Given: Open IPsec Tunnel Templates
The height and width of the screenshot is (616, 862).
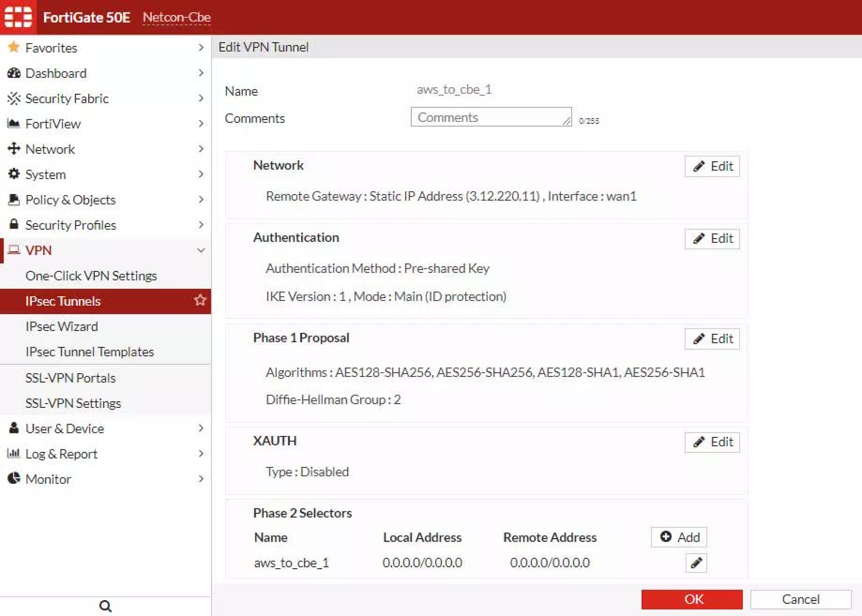Looking at the screenshot, I should 90,352.
